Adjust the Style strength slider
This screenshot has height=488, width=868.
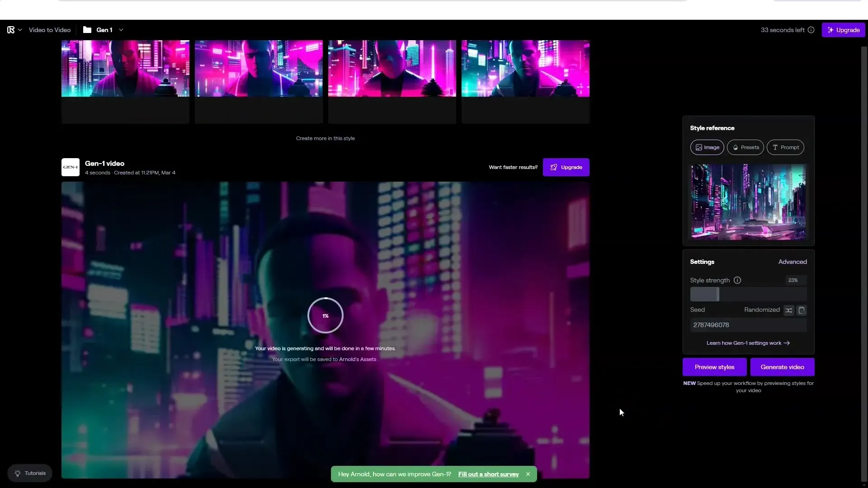point(717,294)
